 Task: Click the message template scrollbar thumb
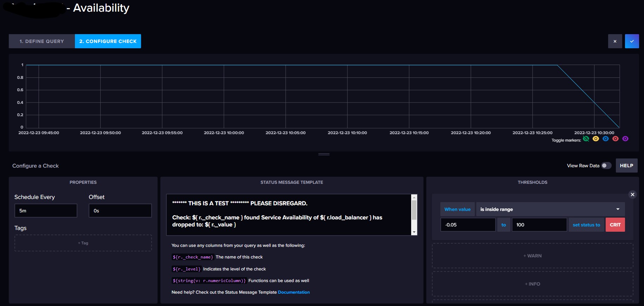414,210
